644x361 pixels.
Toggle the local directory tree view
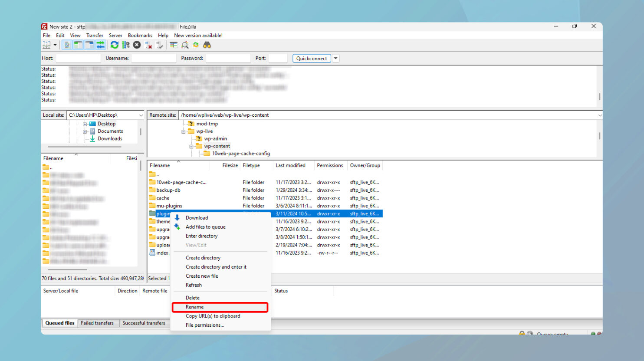(78, 45)
